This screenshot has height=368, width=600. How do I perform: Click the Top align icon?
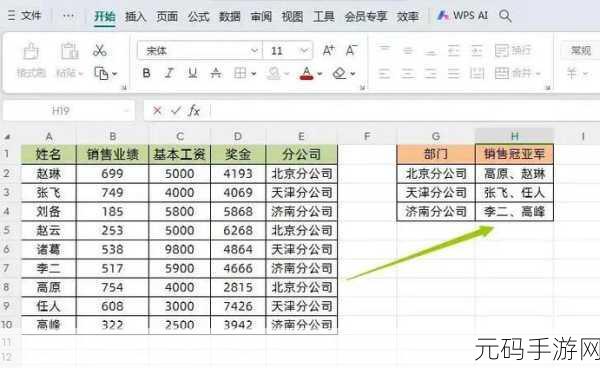[384, 49]
